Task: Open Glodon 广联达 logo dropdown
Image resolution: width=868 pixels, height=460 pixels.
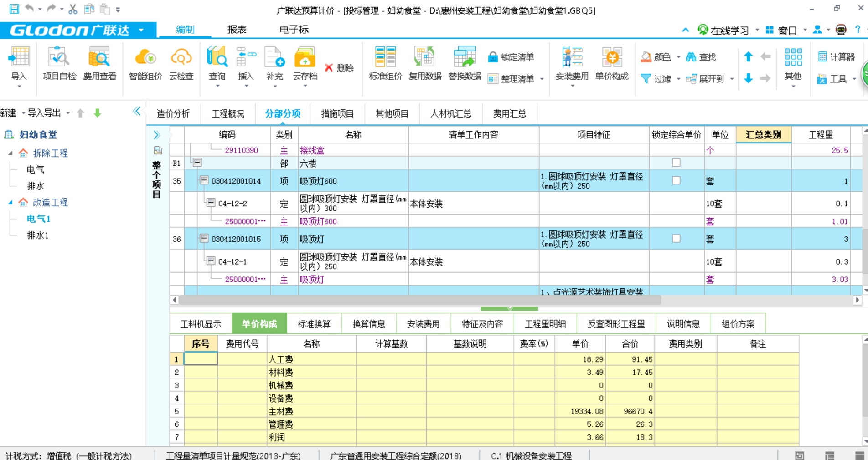Action: click(141, 30)
